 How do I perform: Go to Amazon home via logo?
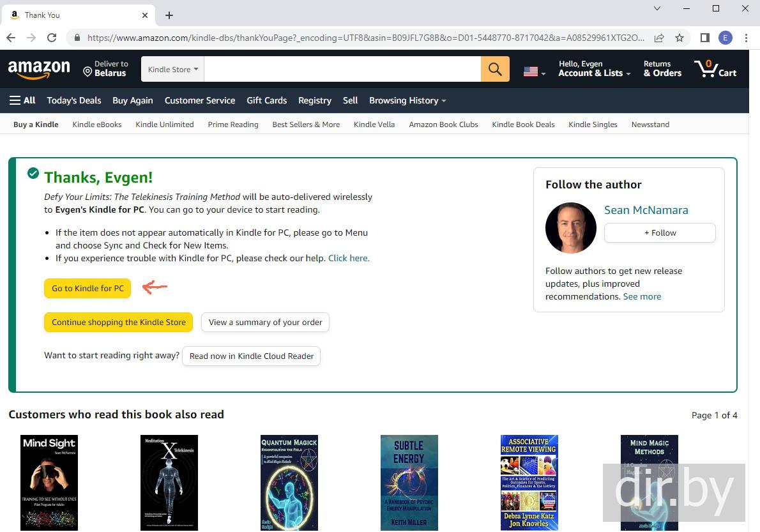coord(39,69)
